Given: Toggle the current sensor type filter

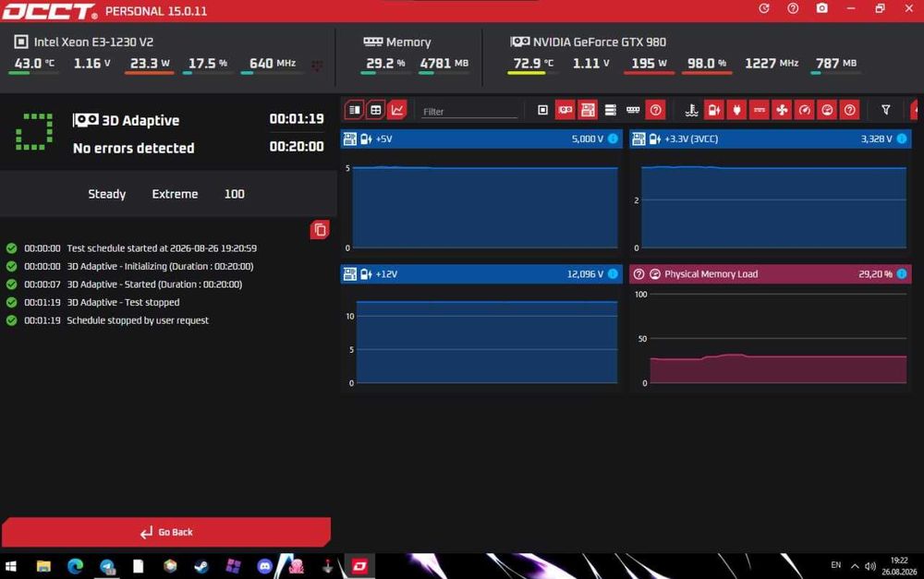Looking at the screenshot, I should [x=759, y=110].
